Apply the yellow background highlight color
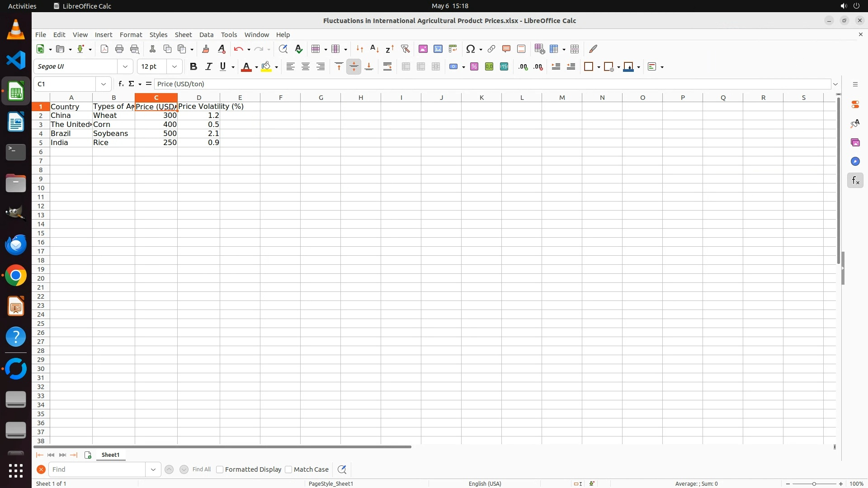 click(x=266, y=67)
